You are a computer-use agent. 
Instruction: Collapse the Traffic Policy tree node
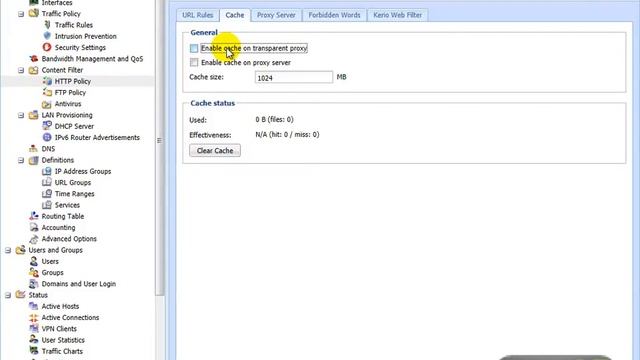[x=21, y=14]
